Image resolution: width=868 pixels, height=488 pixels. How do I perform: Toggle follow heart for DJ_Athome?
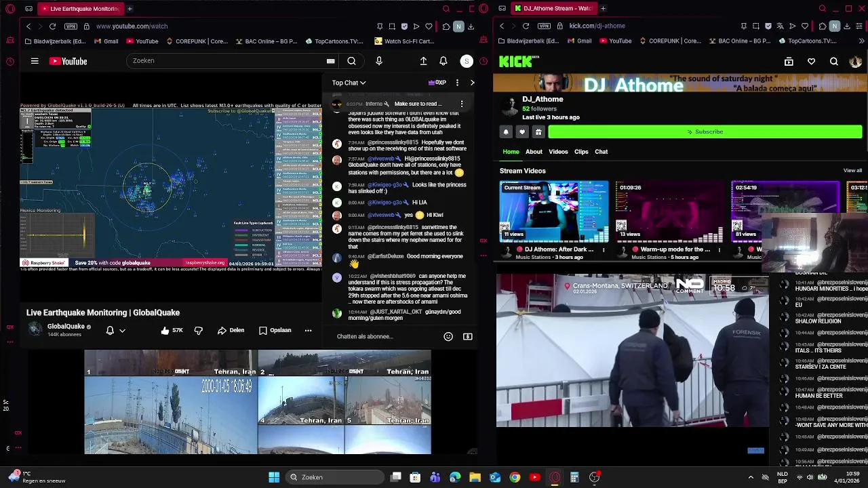pos(522,132)
